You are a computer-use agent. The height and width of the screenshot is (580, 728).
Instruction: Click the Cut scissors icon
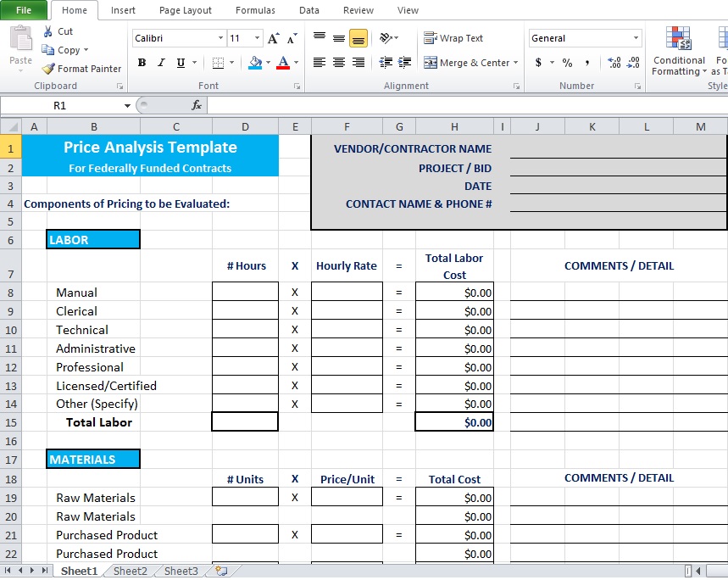coord(47,31)
